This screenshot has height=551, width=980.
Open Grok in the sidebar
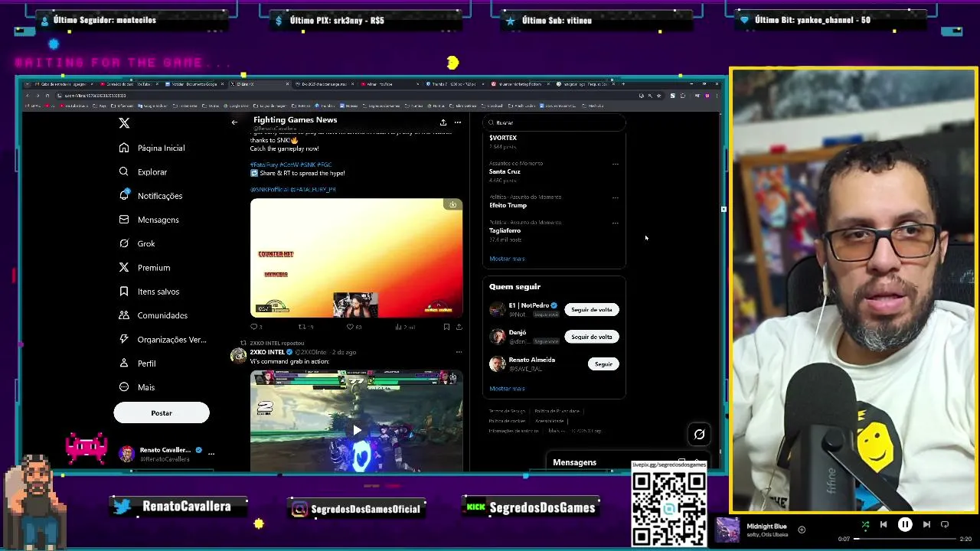point(138,243)
